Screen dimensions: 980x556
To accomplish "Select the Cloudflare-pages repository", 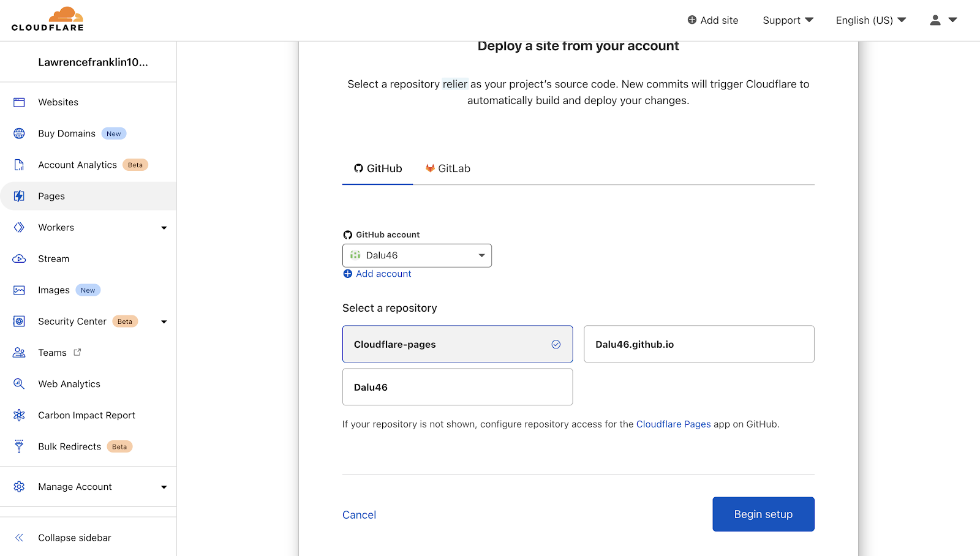I will 458,344.
